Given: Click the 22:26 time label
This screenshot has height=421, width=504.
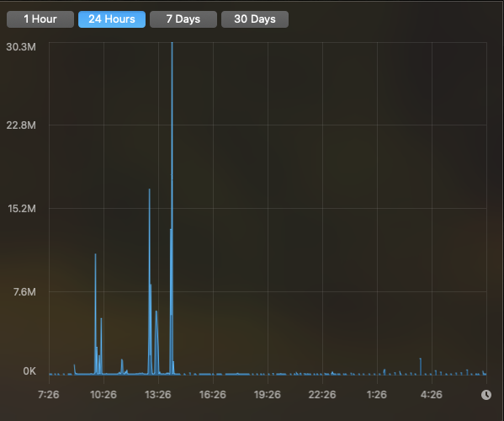Looking at the screenshot, I should click(x=322, y=395).
